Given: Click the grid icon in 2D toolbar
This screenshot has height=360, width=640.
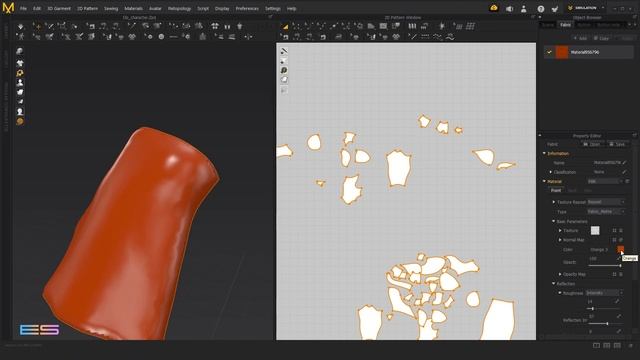Looking at the screenshot, I should coord(470,26).
